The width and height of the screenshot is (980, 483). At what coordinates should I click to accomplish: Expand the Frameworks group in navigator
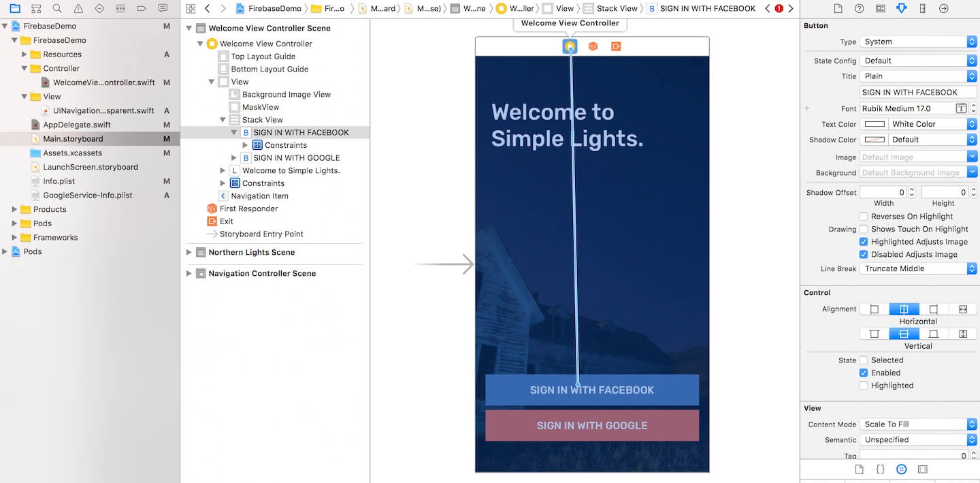coord(15,238)
